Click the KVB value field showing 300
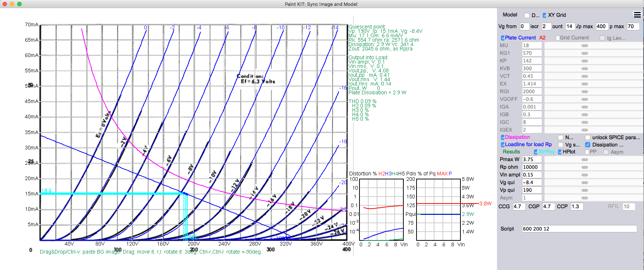This screenshot has height=270, width=644. coord(532,69)
